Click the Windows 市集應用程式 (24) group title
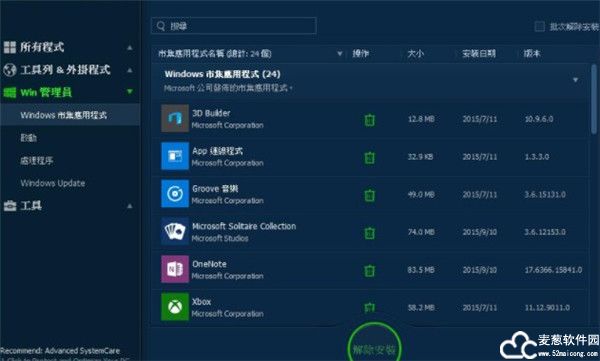600x361 pixels. tap(222, 74)
